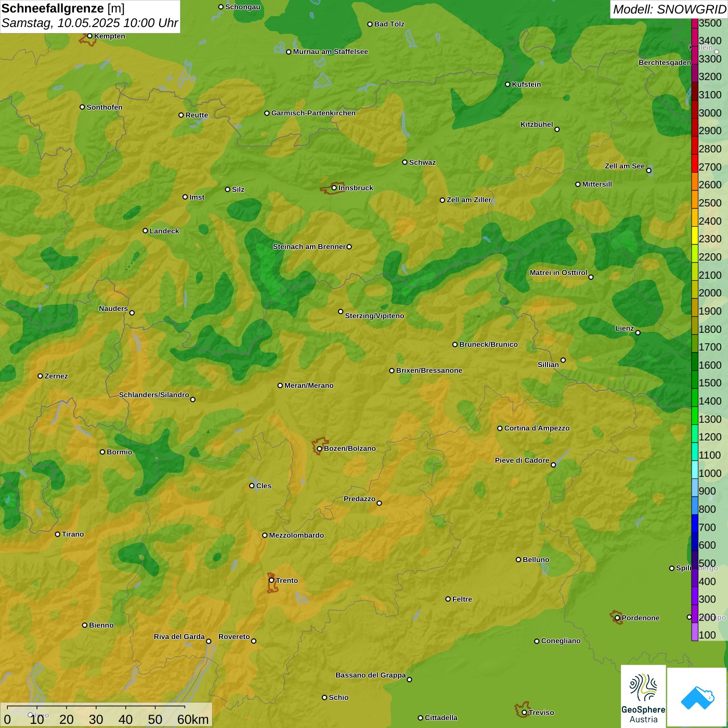This screenshot has height=728, width=728.
Task: Click the 'Schneefallgrenze [m]' title
Action: click(63, 9)
